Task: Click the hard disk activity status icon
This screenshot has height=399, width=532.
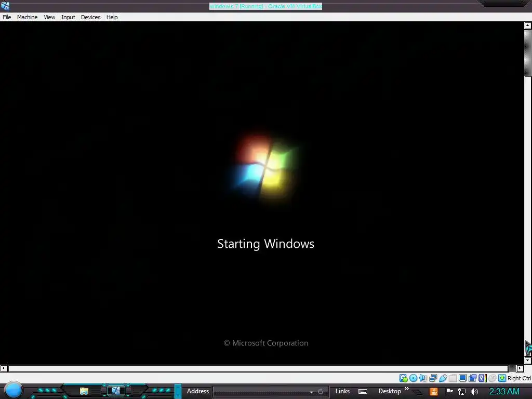Action: point(403,378)
